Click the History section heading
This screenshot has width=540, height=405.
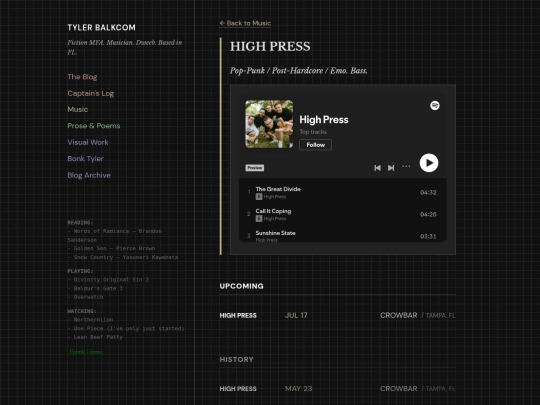(x=237, y=360)
